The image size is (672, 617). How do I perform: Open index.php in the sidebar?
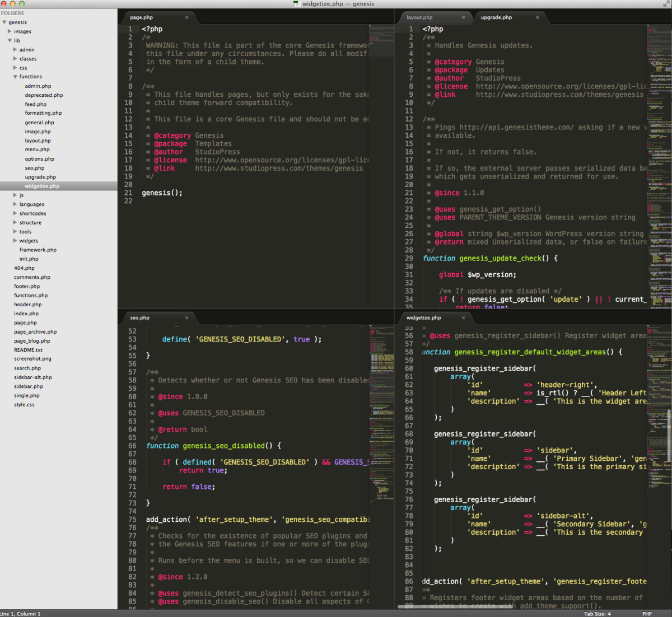tap(26, 314)
